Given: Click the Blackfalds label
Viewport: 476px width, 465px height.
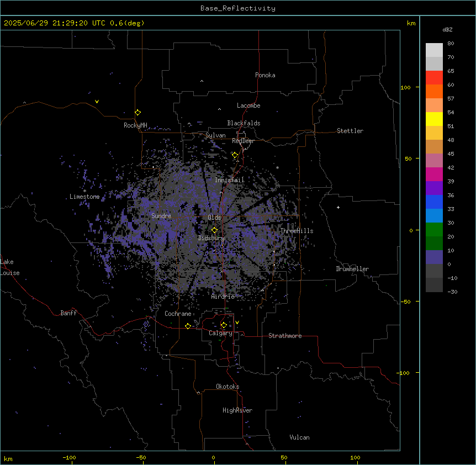Looking at the screenshot, I should click(244, 123).
